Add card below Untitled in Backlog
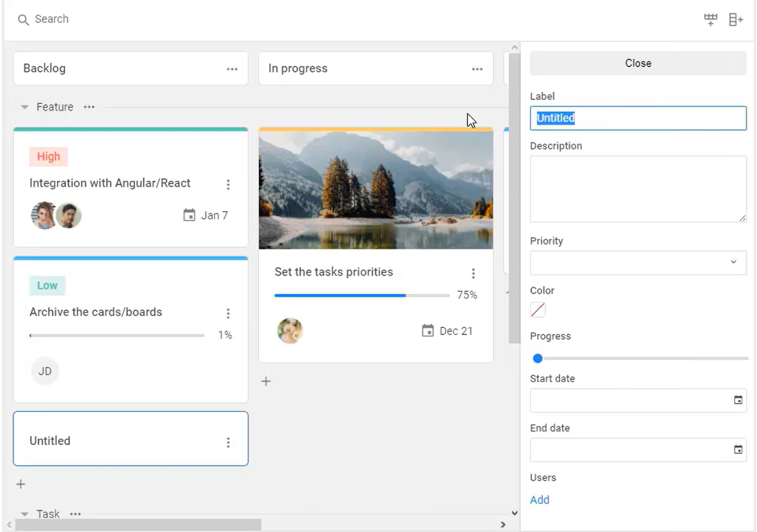 pos(20,484)
